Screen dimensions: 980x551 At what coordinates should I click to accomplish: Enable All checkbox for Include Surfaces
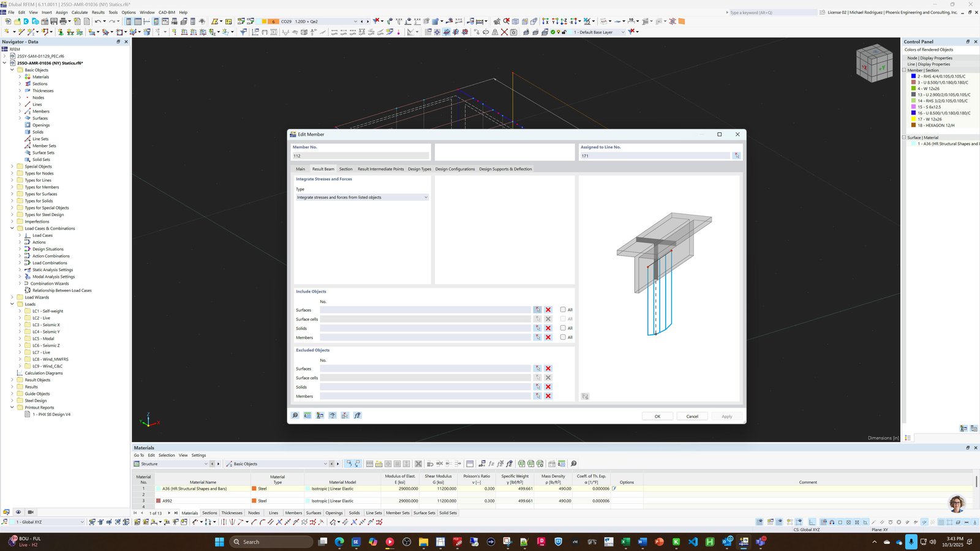563,310
